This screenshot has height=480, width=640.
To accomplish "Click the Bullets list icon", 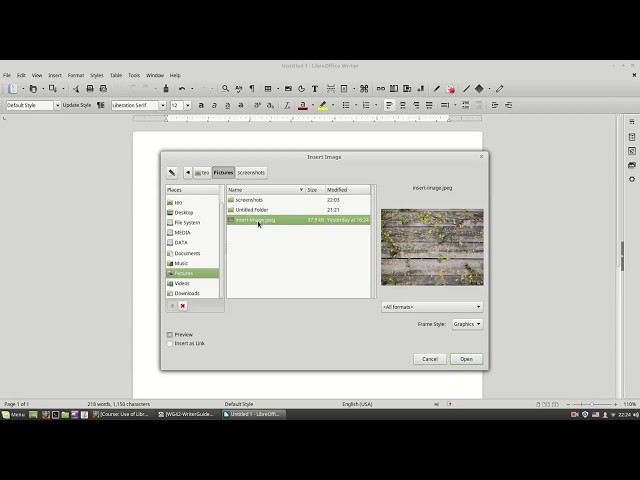I will pos(346,105).
